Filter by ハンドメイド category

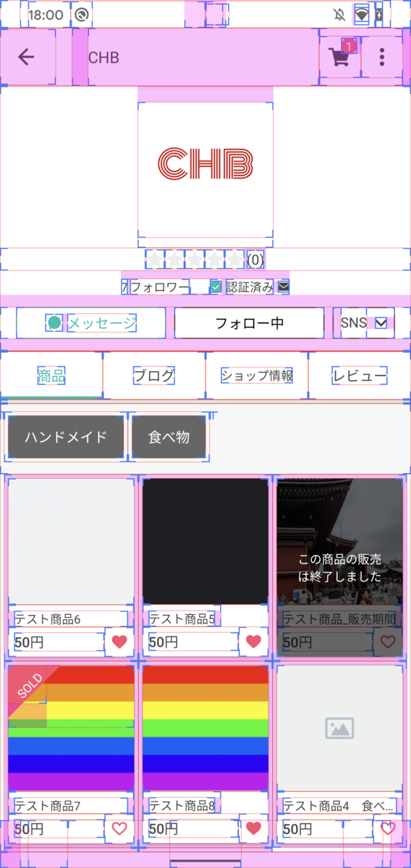click(66, 437)
